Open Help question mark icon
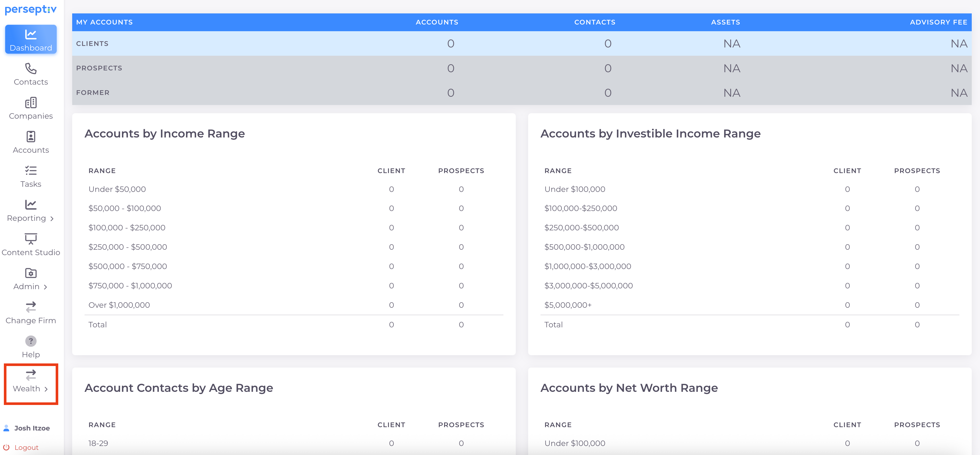Screen dimensions: 980x455 point(31,341)
